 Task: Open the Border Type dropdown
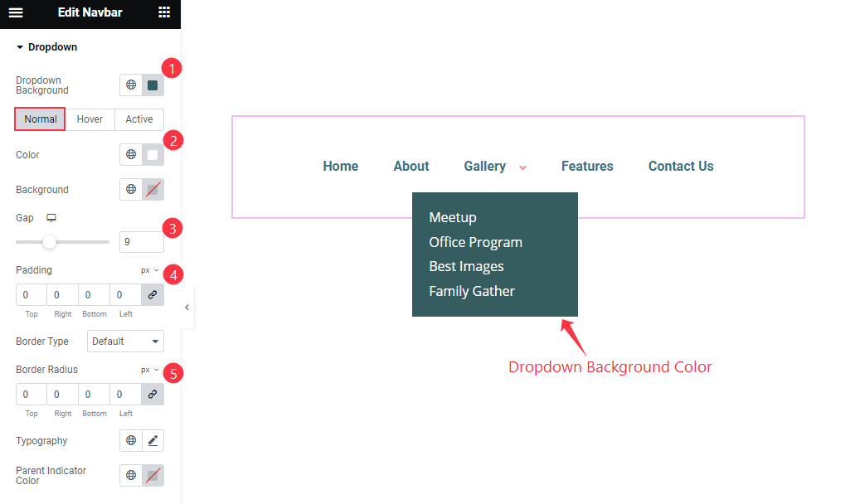pos(125,342)
